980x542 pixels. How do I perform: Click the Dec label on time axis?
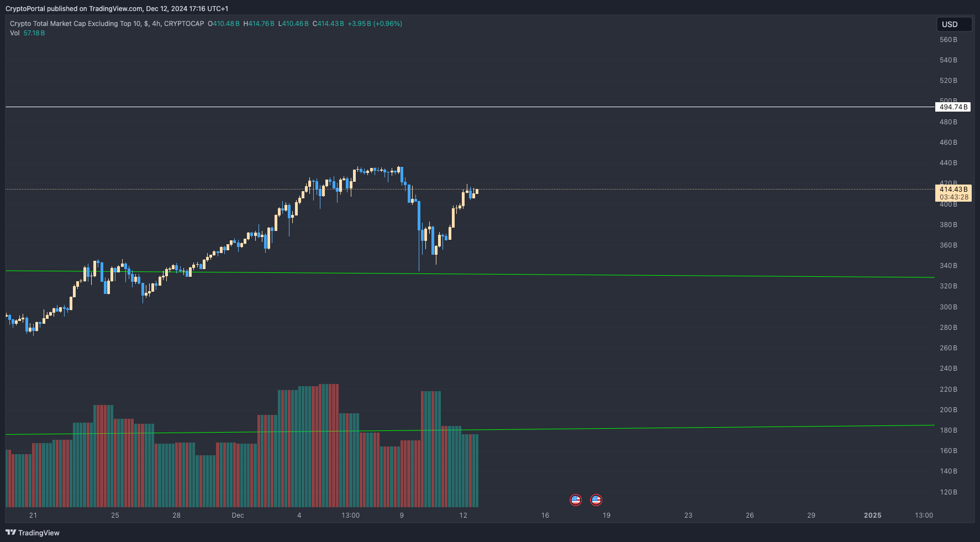pos(238,515)
